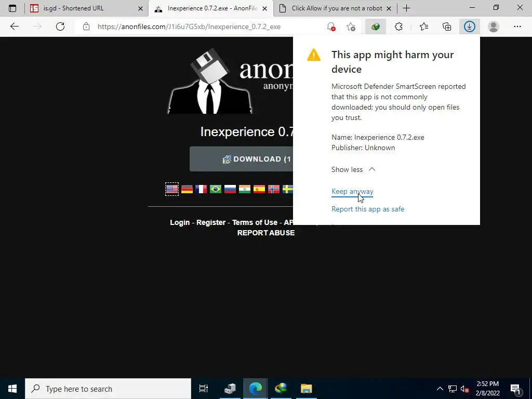Close the is.gd Shortened URL tab
Viewport: 532px width, 399px height.
[140, 8]
